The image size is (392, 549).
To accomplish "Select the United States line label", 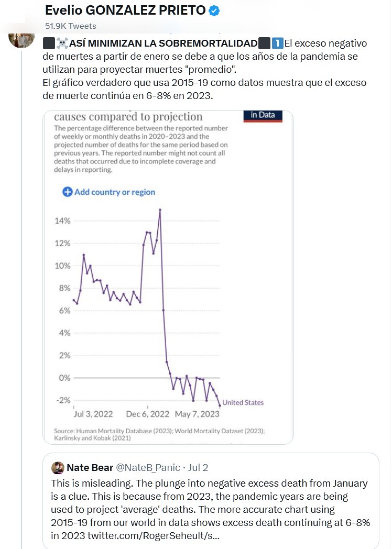I will 243,402.
